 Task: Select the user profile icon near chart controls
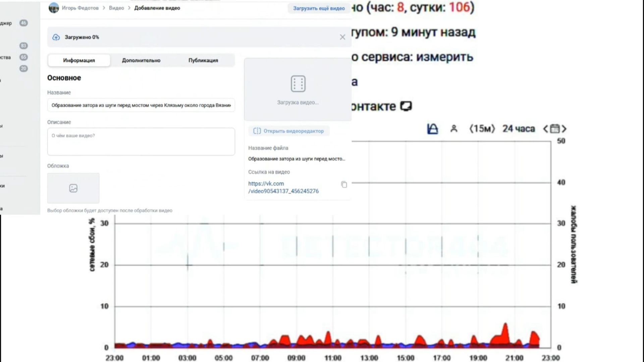click(x=454, y=129)
